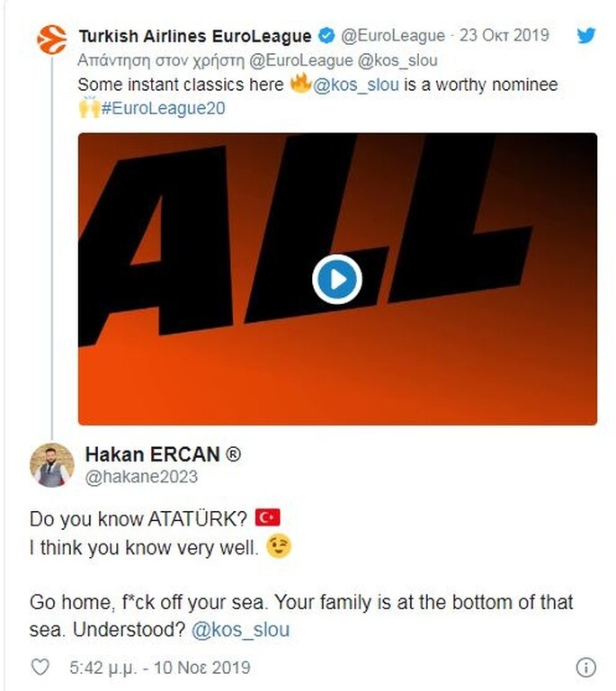Image resolution: width=616 pixels, height=691 pixels.
Task: Open the 23 Οκτ 2019 tweet date
Action: pos(504,37)
